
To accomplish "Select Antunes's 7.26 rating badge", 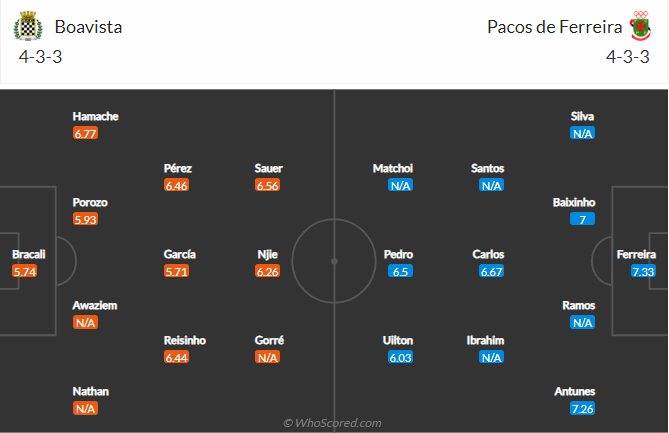I will coord(583,409).
